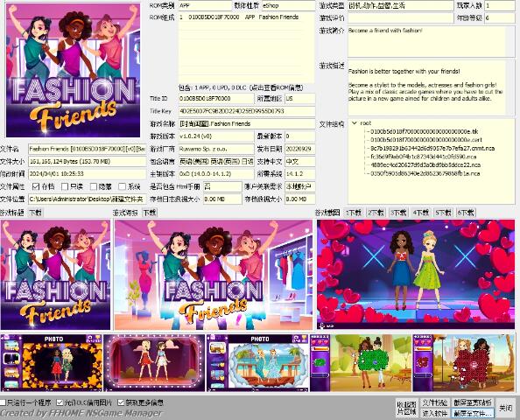
Task: Open the large hearts stage screenshot
Action: click(416, 275)
